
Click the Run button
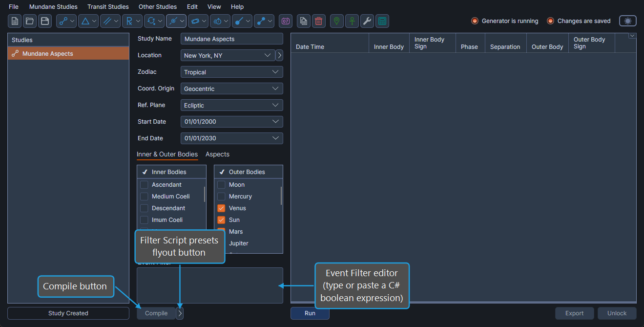[x=310, y=313]
